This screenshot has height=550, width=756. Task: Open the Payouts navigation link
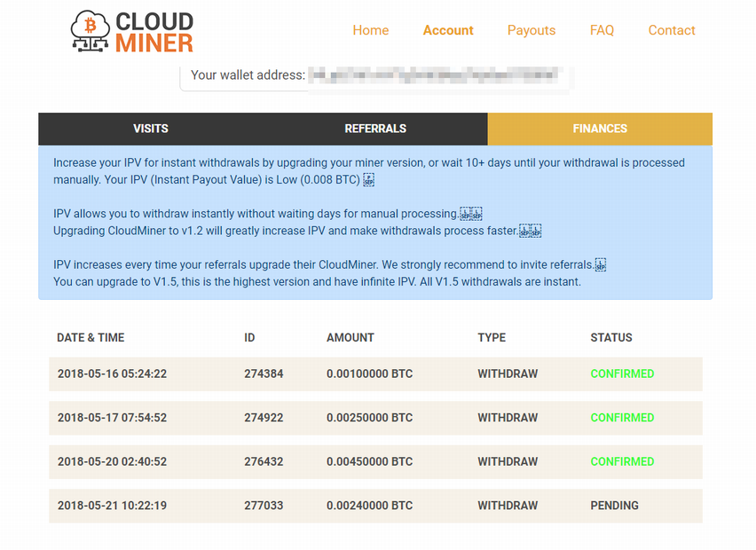click(532, 30)
